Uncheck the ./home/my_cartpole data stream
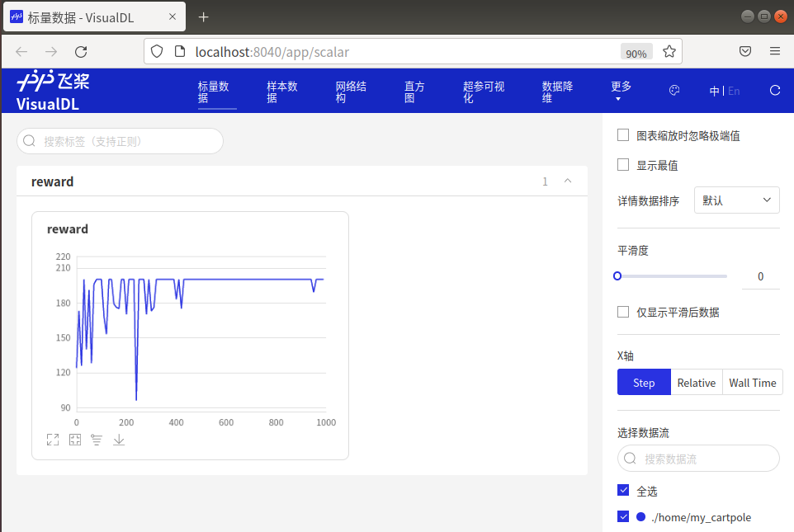This screenshot has height=532, width=794. point(623,517)
